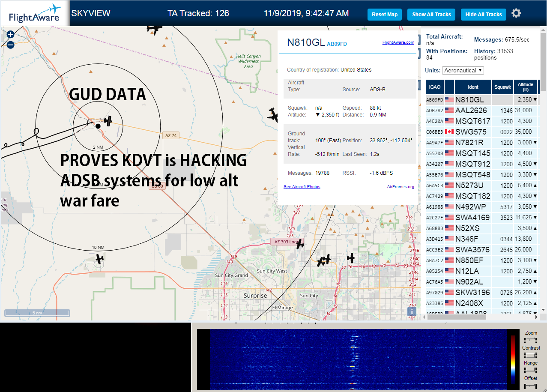Select the N12LA row
This screenshot has width=547, height=392.
coord(482,271)
